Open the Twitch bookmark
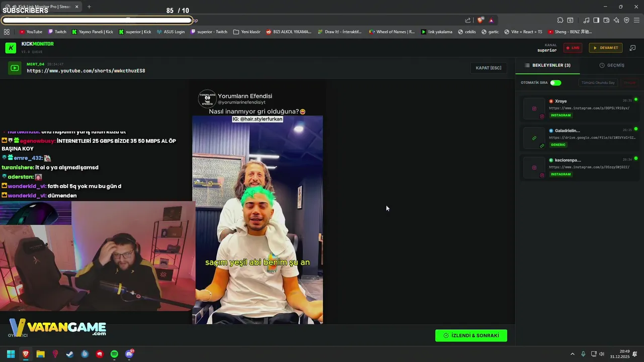644x362 pixels. click(x=57, y=32)
